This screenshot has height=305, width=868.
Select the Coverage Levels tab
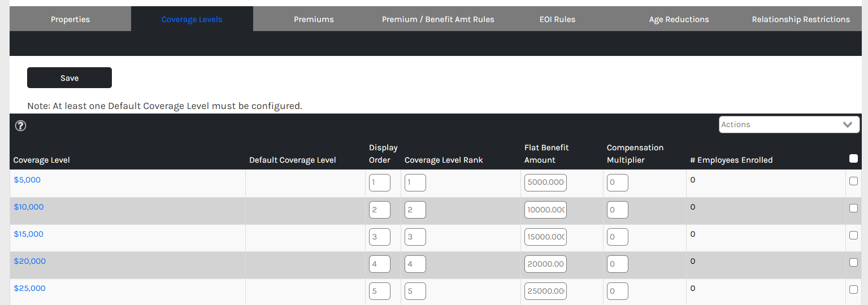pyautogui.click(x=192, y=19)
